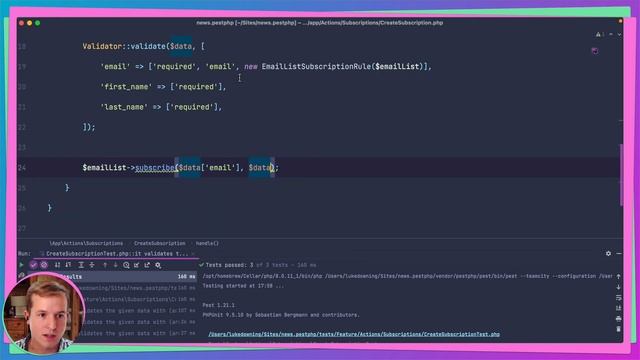Screen dimensions: 640x360
Task: Click the \App\Actions\Subscriptions breadcrumb
Action: tap(86, 243)
